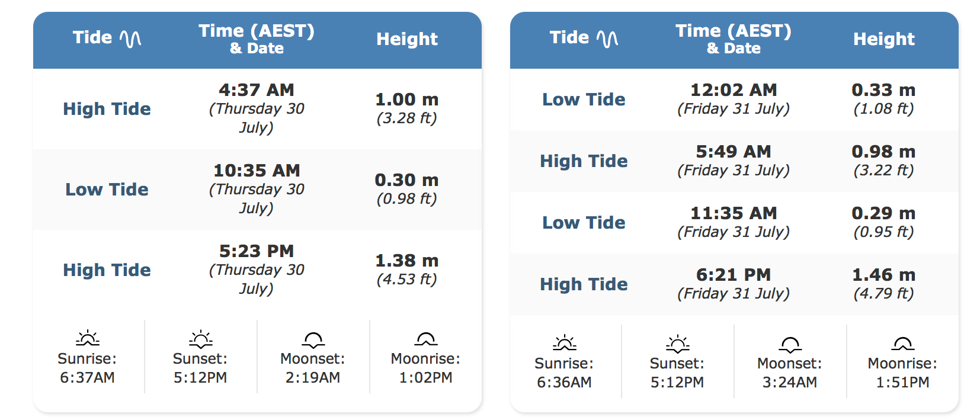Click the 12:02 AM Friday Low Tide label
This screenshot has width=980, height=420.
(584, 100)
